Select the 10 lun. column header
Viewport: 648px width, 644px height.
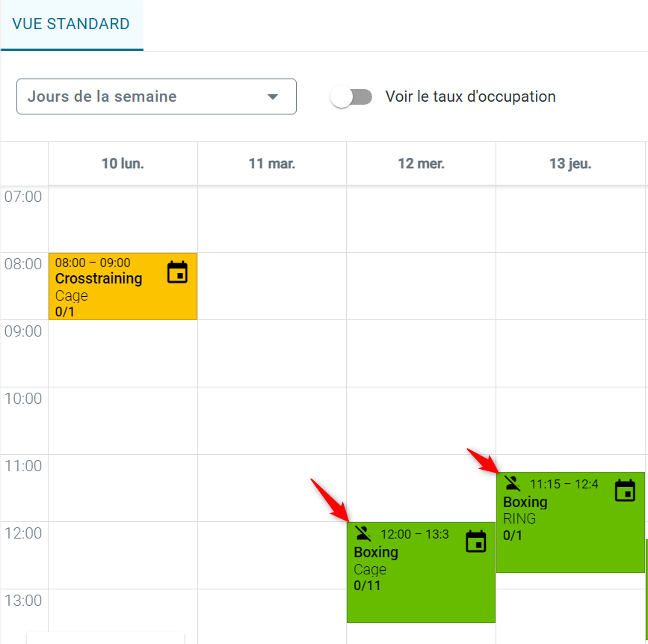pyautogui.click(x=123, y=163)
